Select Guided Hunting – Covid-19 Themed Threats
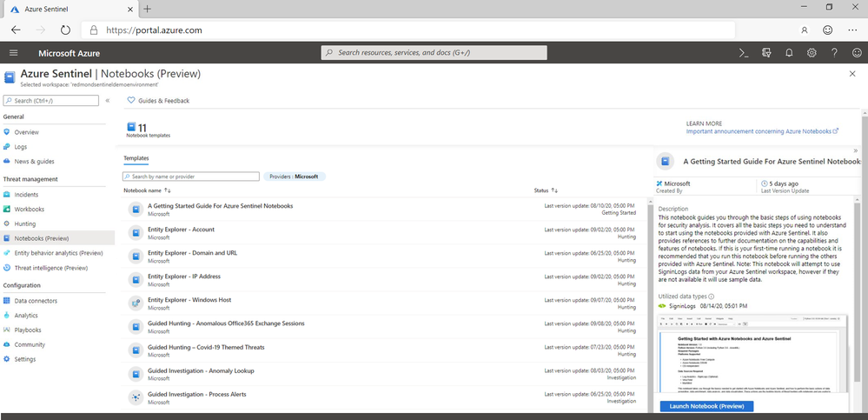868x420 pixels. click(x=384, y=350)
